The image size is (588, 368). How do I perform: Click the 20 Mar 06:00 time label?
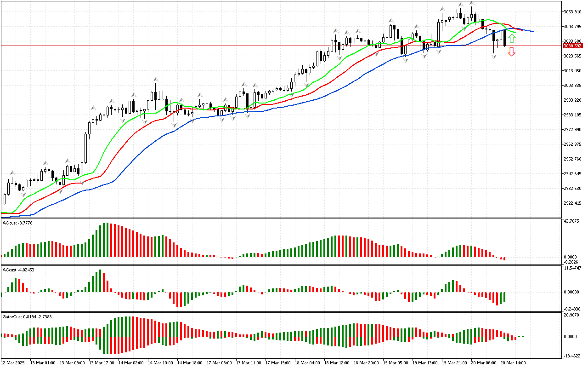(485, 362)
